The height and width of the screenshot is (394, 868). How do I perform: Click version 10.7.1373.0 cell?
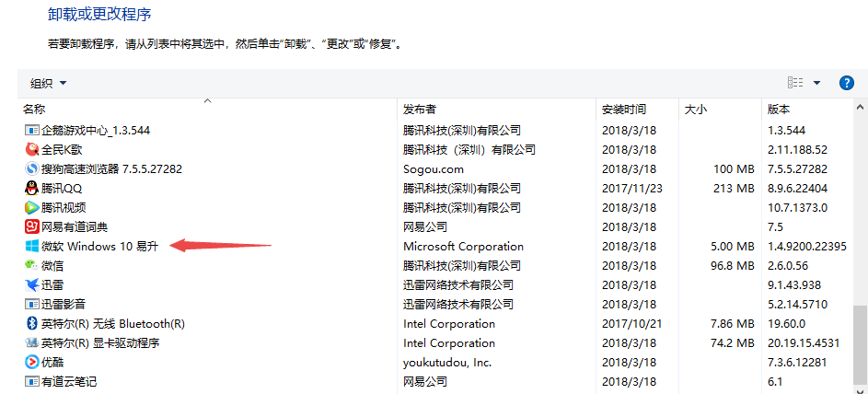tap(798, 207)
